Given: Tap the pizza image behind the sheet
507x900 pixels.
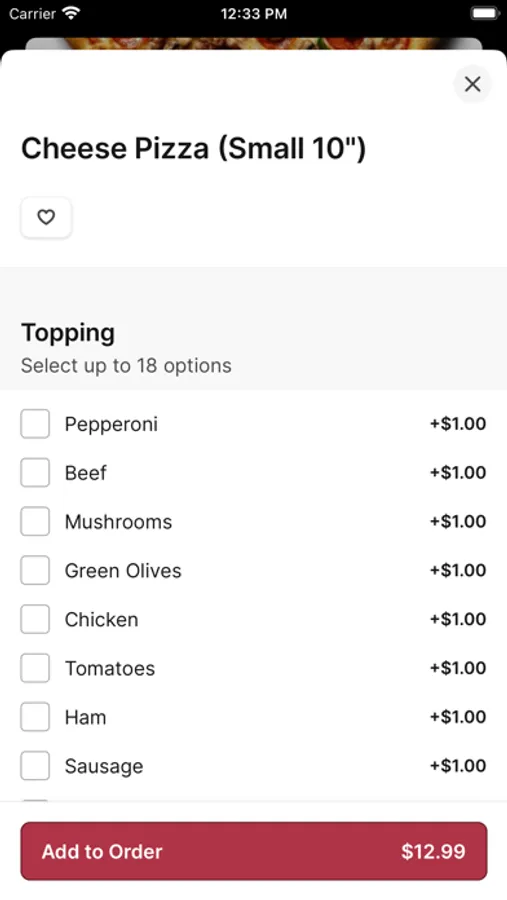Looking at the screenshot, I should click(x=254, y=44).
